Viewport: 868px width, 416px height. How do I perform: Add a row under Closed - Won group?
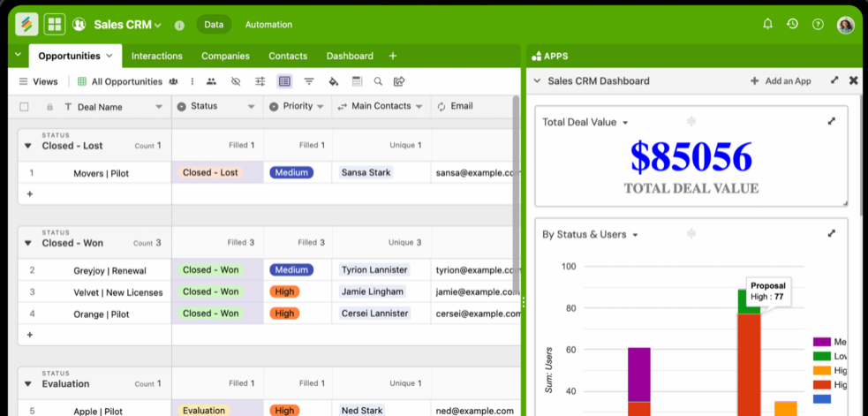(30, 335)
